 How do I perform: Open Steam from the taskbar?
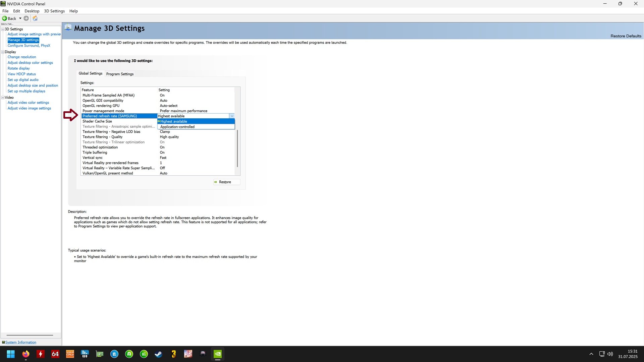(x=158, y=354)
